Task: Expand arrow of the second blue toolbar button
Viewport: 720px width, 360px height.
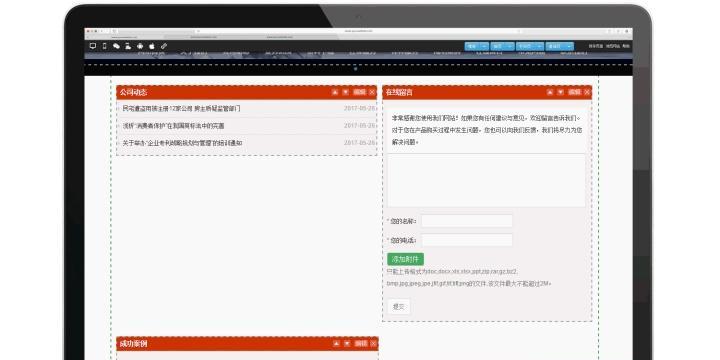Action: pyautogui.click(x=510, y=46)
